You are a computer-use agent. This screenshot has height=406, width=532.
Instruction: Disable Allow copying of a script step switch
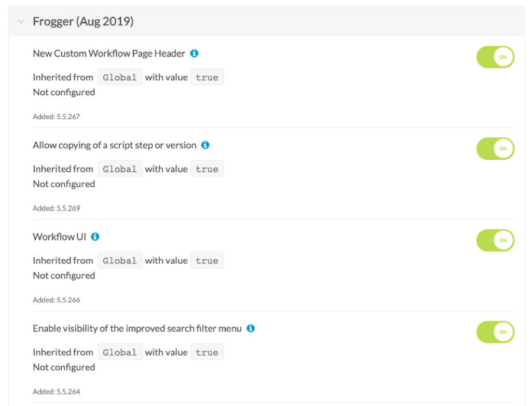tap(495, 148)
